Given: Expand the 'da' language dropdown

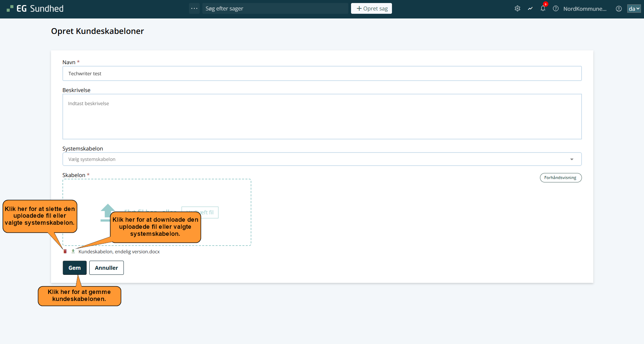Looking at the screenshot, I should (x=634, y=9).
